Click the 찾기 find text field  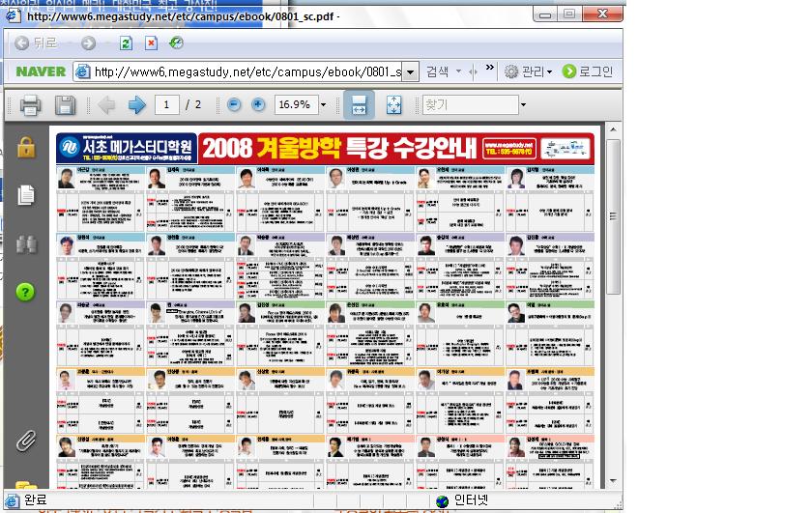(470, 105)
